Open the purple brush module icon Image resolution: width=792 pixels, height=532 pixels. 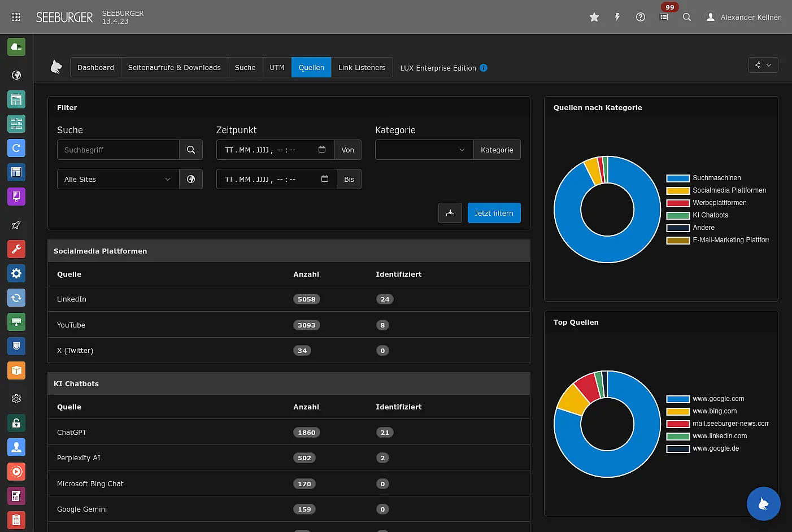(16, 197)
